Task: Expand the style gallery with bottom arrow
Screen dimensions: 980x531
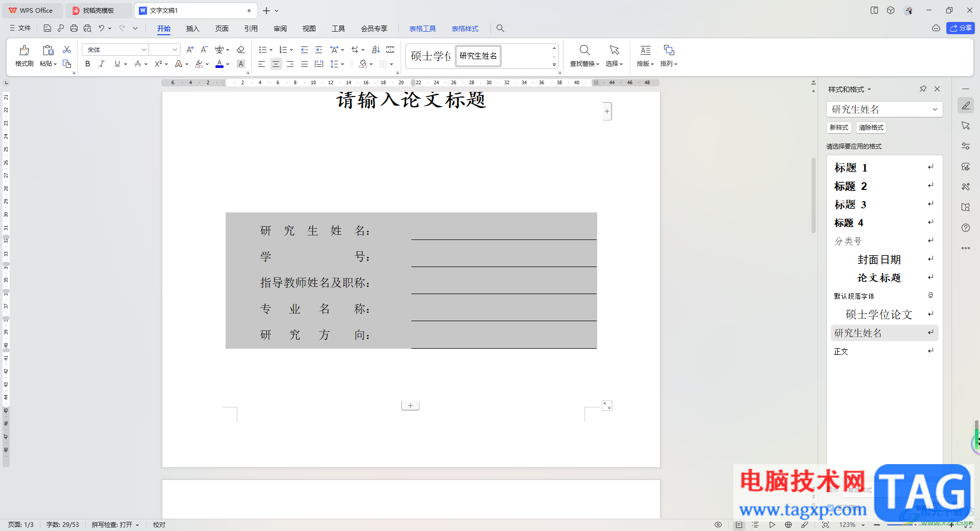Action: pyautogui.click(x=554, y=65)
